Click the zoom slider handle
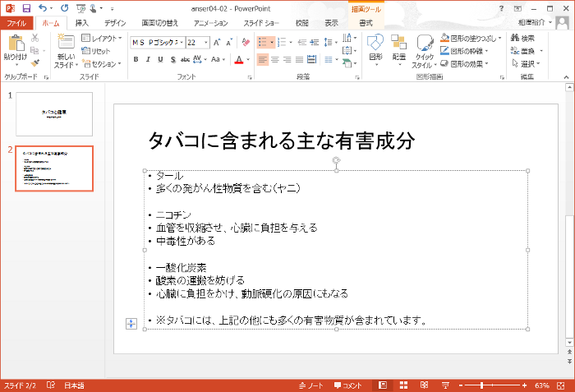This screenshot has width=575, height=392. coord(482,385)
